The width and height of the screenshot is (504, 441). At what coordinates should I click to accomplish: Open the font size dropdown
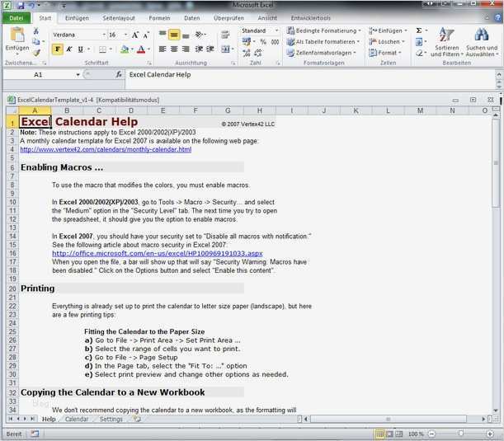(x=125, y=35)
